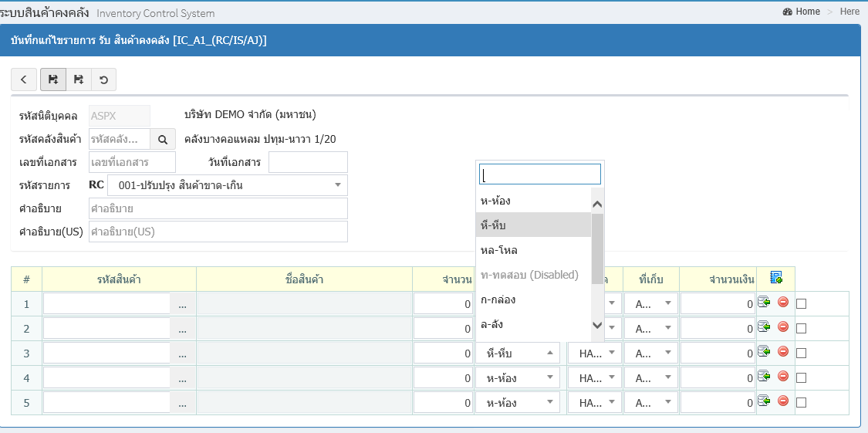868x433 pixels.
Task: Check the checkbox in row 2
Action: click(x=802, y=329)
